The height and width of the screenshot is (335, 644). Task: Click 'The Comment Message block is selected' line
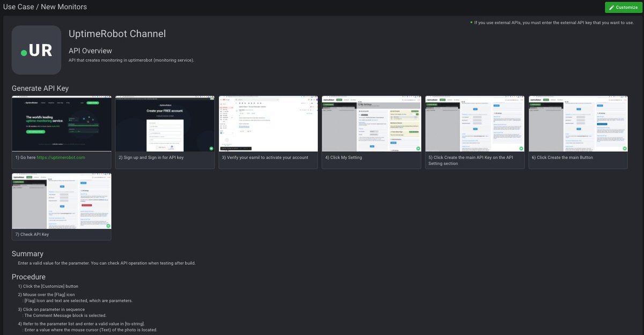tap(64, 316)
